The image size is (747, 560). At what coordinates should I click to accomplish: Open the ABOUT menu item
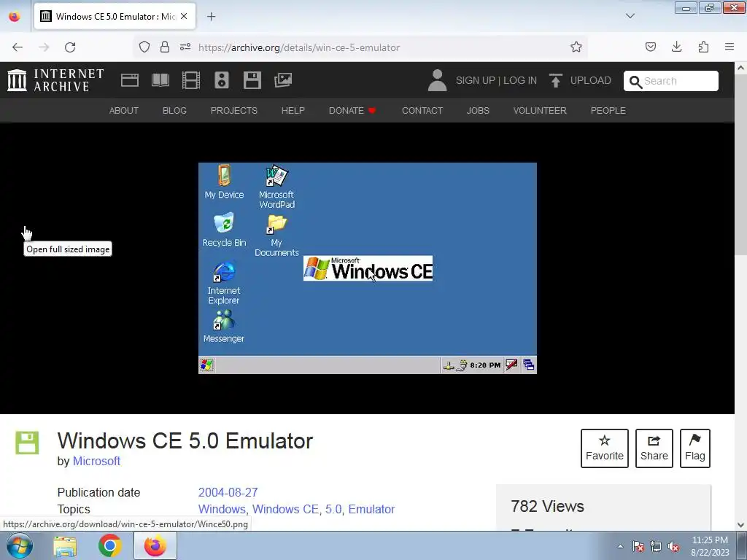(x=124, y=111)
